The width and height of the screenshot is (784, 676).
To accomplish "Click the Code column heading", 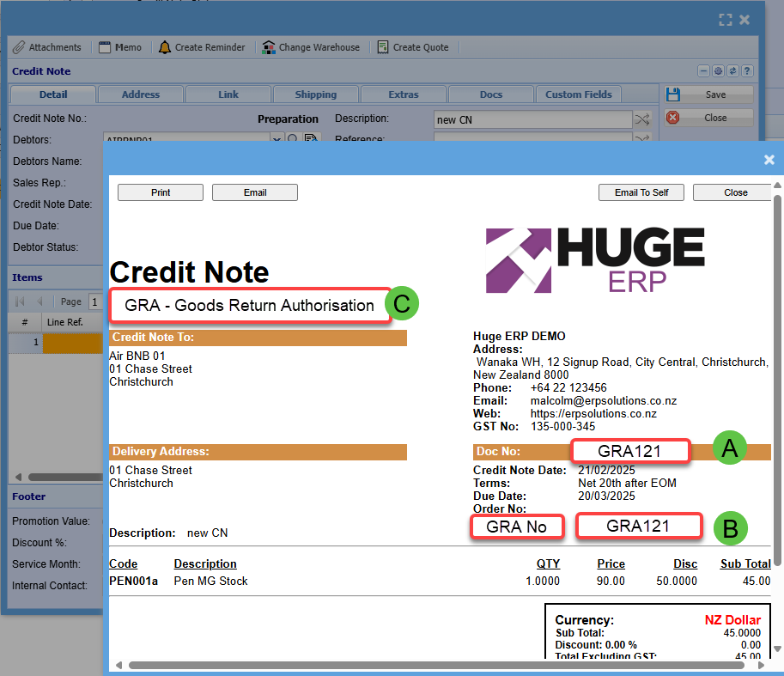I will pos(123,563).
